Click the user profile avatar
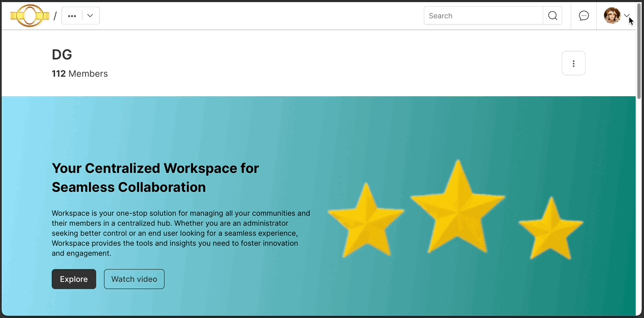Viewport: 644px width, 318px height. pyautogui.click(x=612, y=16)
